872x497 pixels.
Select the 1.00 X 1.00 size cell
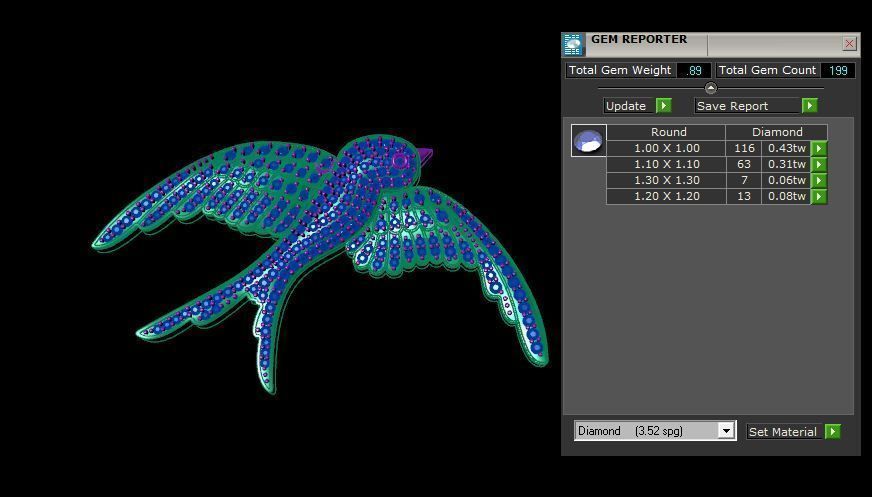pos(666,148)
